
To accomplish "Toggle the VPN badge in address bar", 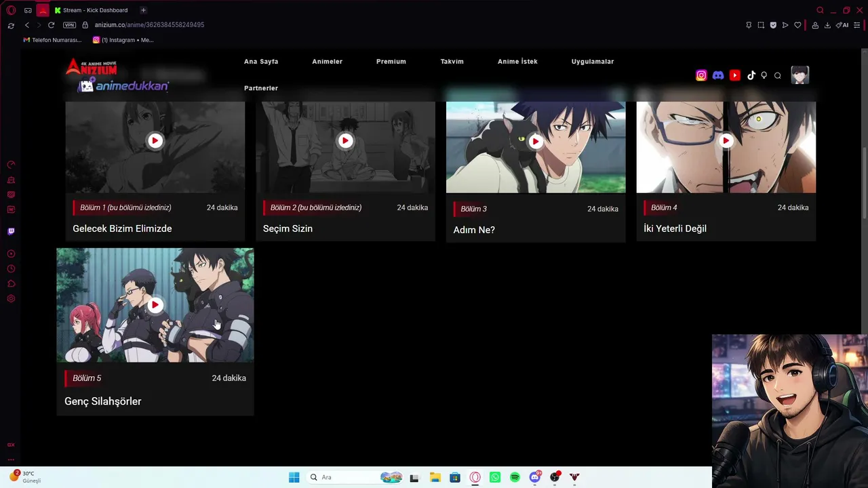I will (69, 25).
